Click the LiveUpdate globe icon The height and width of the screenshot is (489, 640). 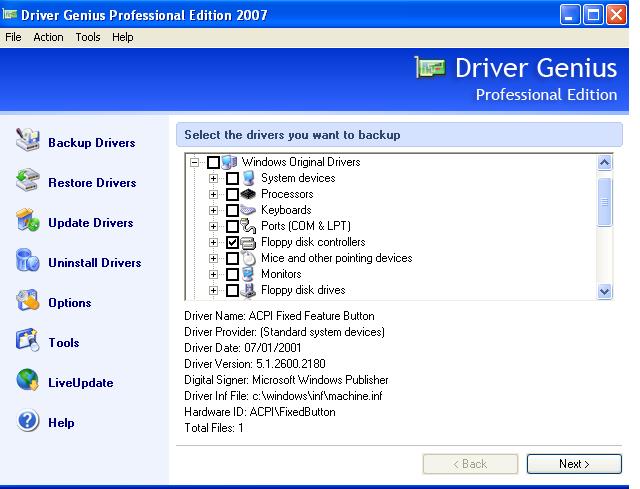click(x=27, y=380)
